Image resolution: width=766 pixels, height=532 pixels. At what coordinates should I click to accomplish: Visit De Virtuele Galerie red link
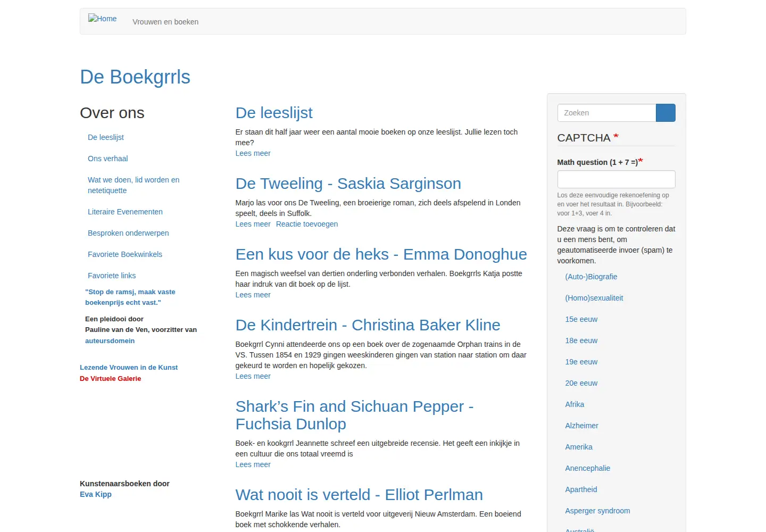[111, 379]
